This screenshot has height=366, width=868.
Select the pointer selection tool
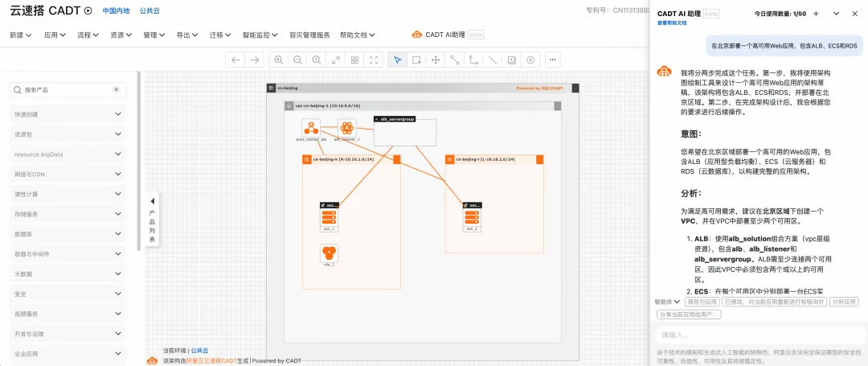tap(398, 60)
